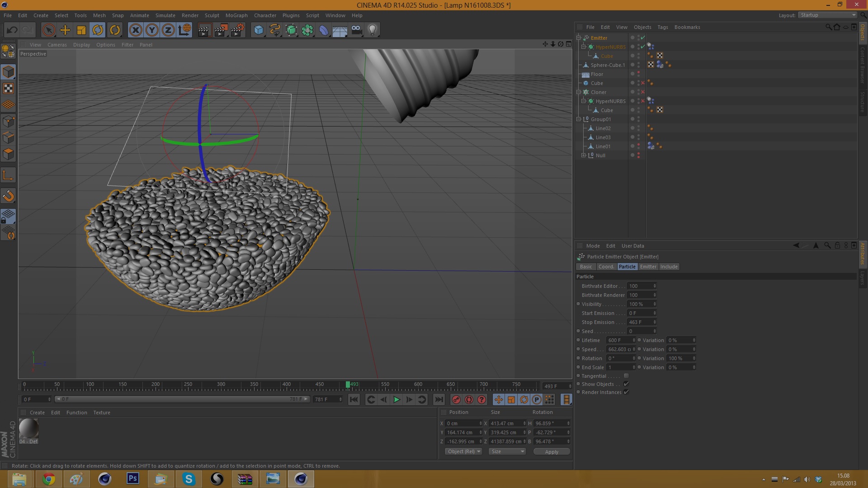Disable the Render Instances checkbox
This screenshot has height=488, width=868.
pos(626,392)
